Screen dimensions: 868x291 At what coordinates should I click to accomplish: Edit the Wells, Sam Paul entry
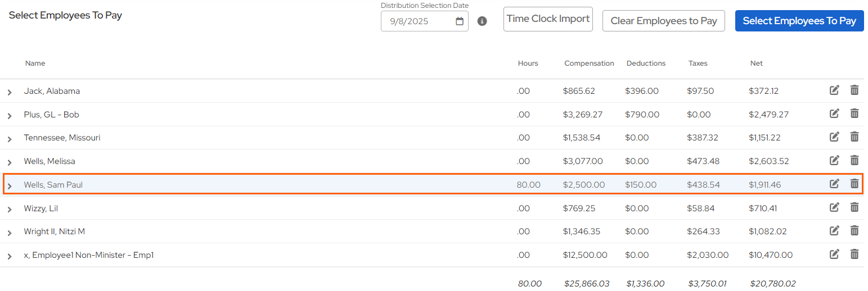[834, 184]
